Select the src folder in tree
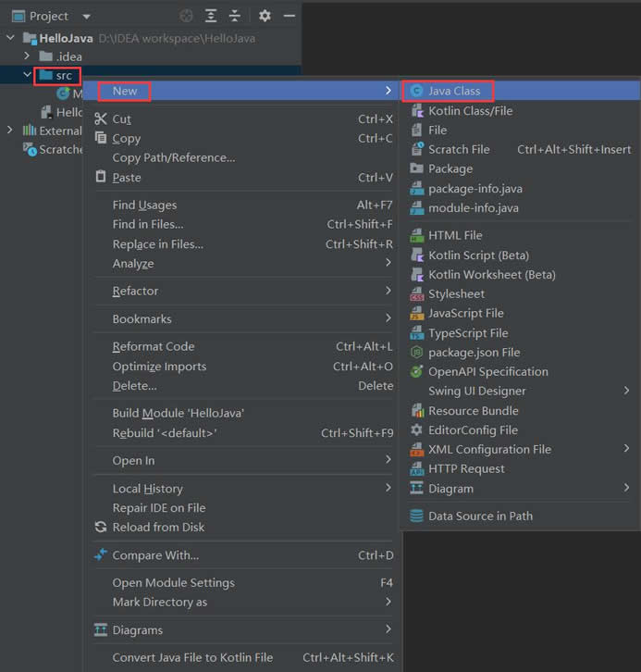 (57, 76)
